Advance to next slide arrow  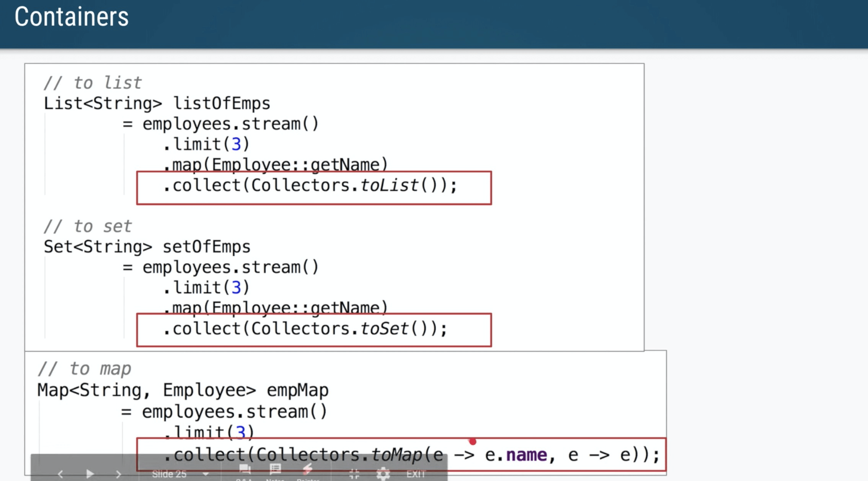pyautogui.click(x=118, y=474)
